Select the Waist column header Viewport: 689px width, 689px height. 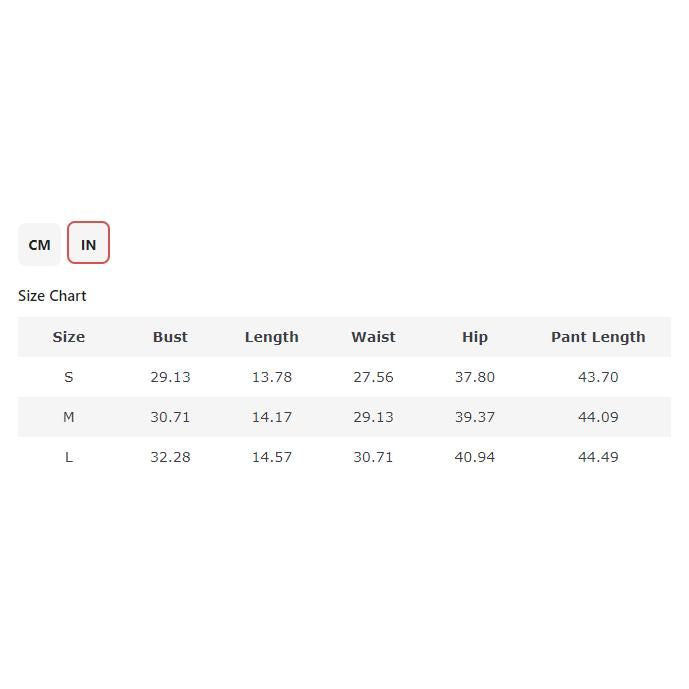pos(373,337)
